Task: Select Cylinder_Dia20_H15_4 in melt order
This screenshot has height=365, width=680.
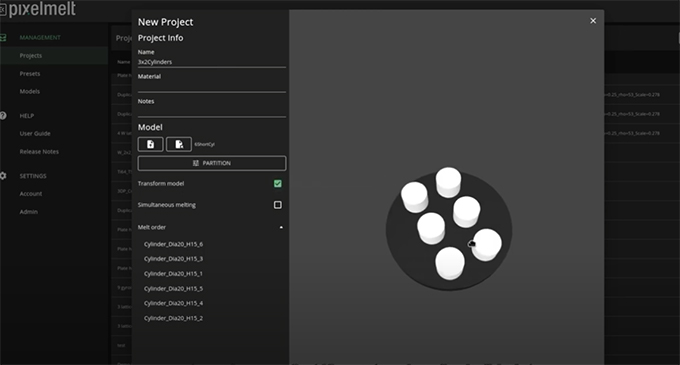Action: click(x=173, y=303)
